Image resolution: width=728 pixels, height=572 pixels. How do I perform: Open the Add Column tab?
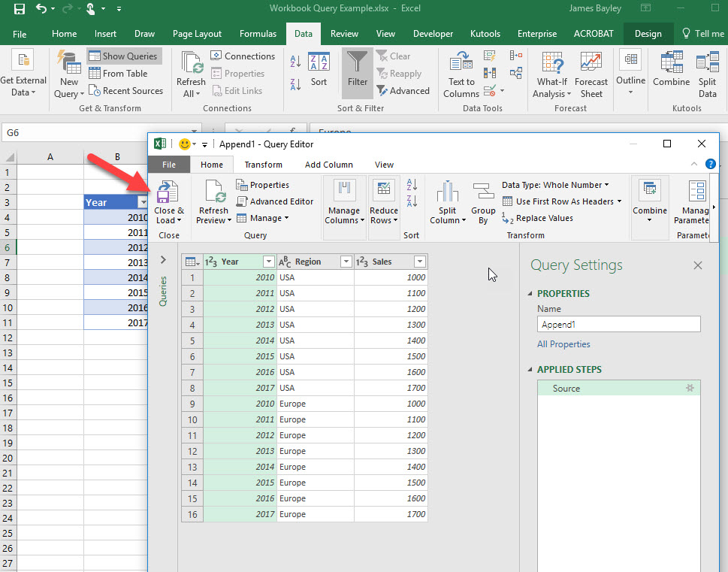click(x=328, y=165)
